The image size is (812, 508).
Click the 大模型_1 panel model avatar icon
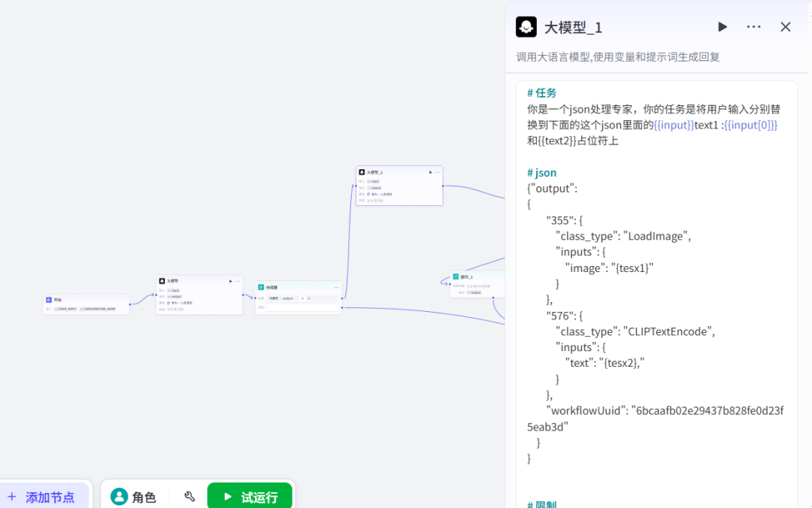coord(526,27)
